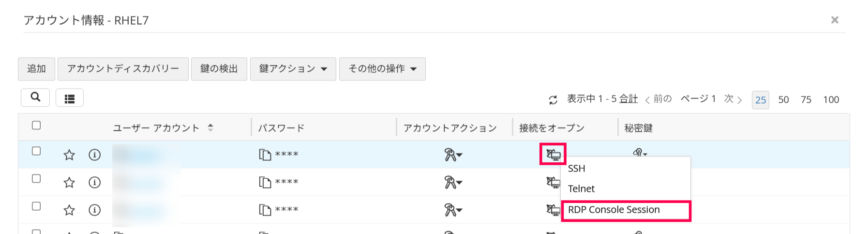Open the list view column chooser icon
This screenshot has height=234, width=868.
(70, 98)
